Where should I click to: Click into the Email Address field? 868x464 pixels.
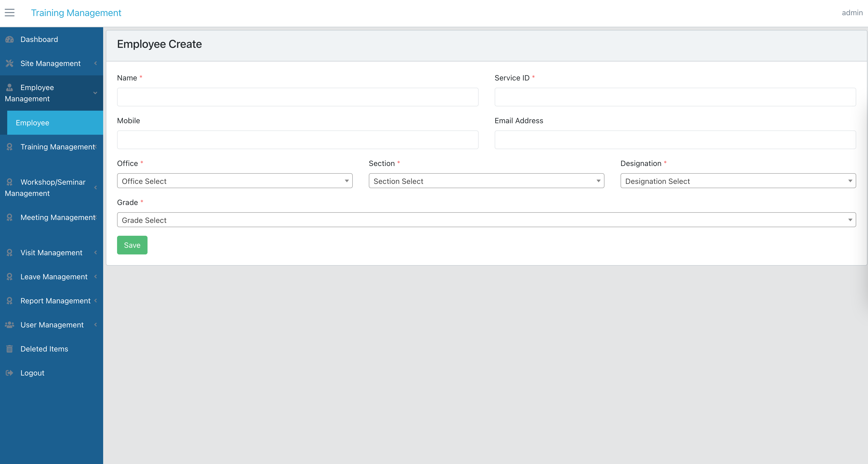(x=675, y=140)
